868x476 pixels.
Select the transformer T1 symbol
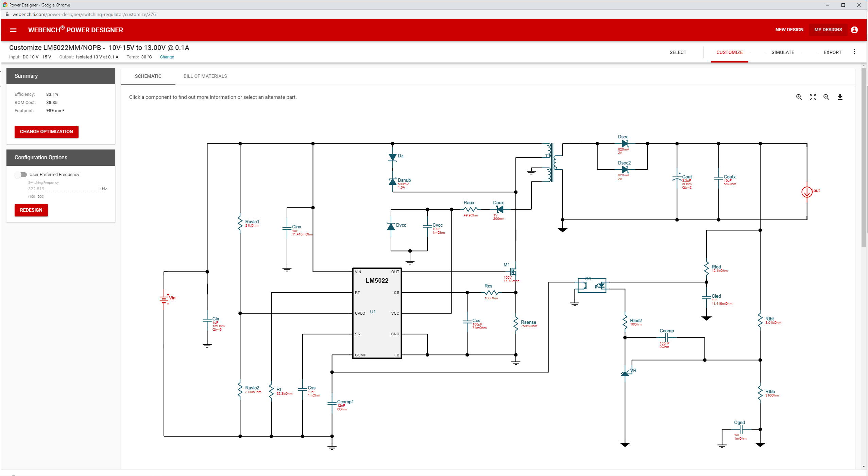click(552, 162)
